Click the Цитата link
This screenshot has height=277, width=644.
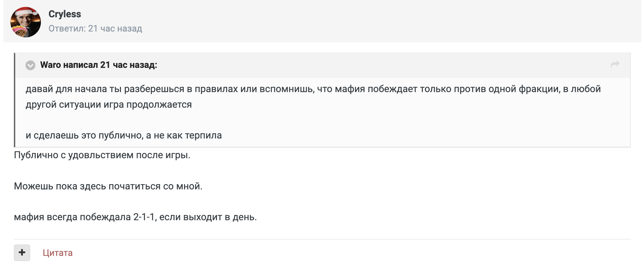[x=58, y=253]
